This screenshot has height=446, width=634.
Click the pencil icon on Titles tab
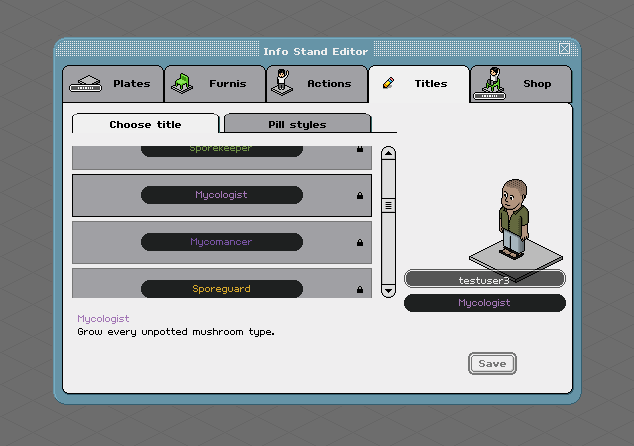[388, 83]
